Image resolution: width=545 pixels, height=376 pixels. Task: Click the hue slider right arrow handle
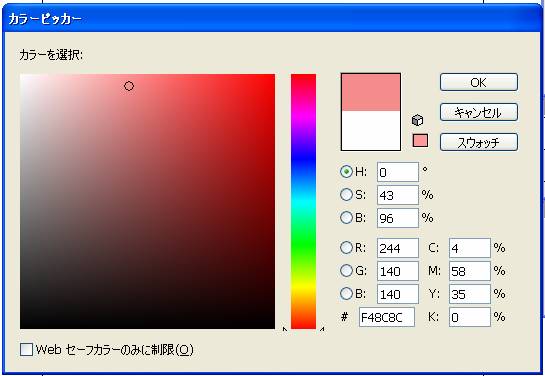pyautogui.click(x=322, y=329)
